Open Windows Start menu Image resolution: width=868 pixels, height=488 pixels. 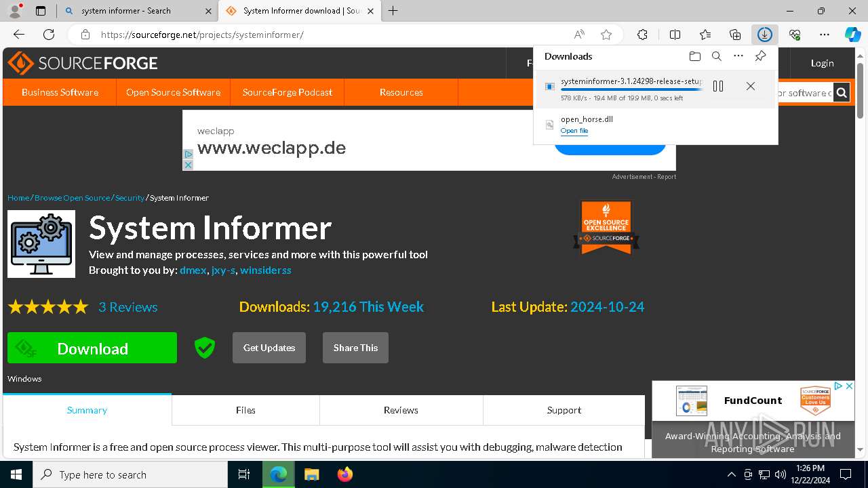click(16, 474)
